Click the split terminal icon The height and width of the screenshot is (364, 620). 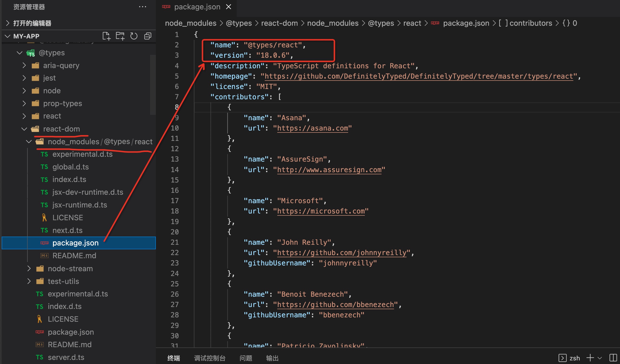coord(613,358)
